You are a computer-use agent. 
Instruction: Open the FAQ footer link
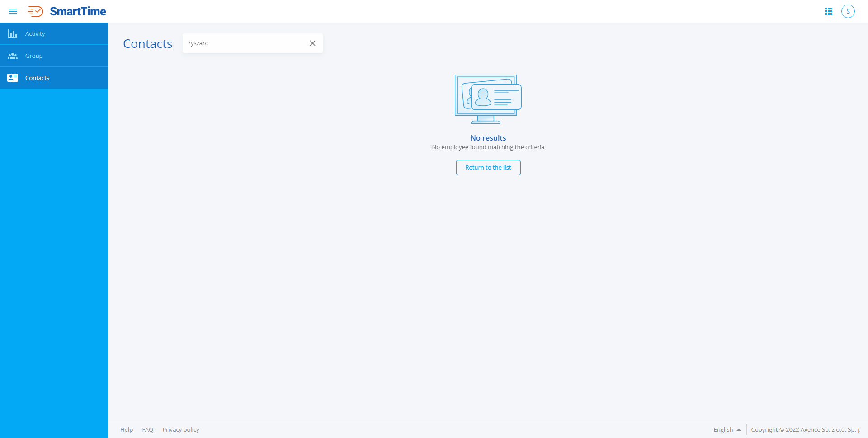(x=147, y=430)
